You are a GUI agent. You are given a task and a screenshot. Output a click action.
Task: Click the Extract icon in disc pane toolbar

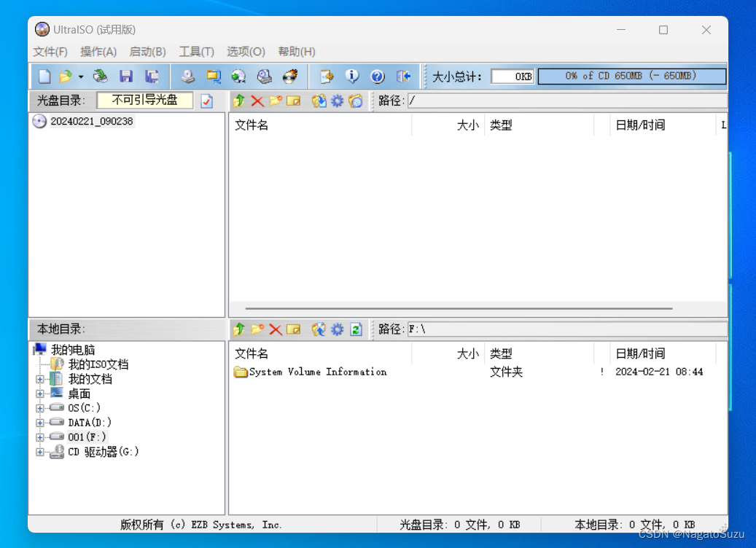pos(319,101)
